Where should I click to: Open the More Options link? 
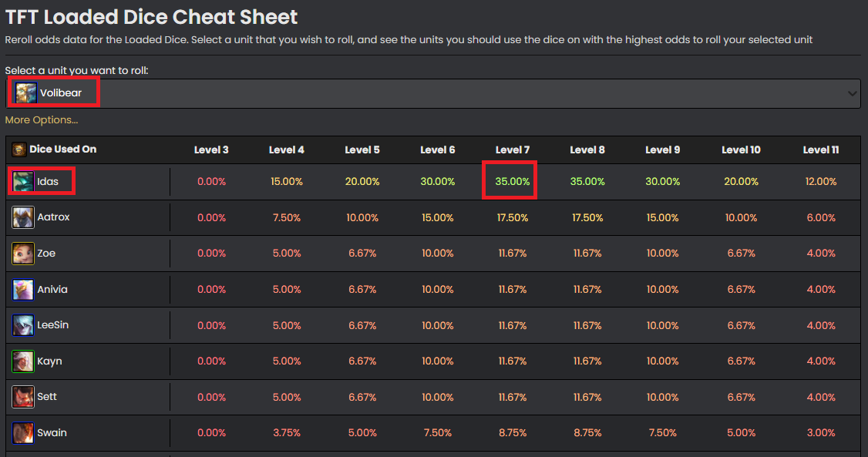[42, 120]
